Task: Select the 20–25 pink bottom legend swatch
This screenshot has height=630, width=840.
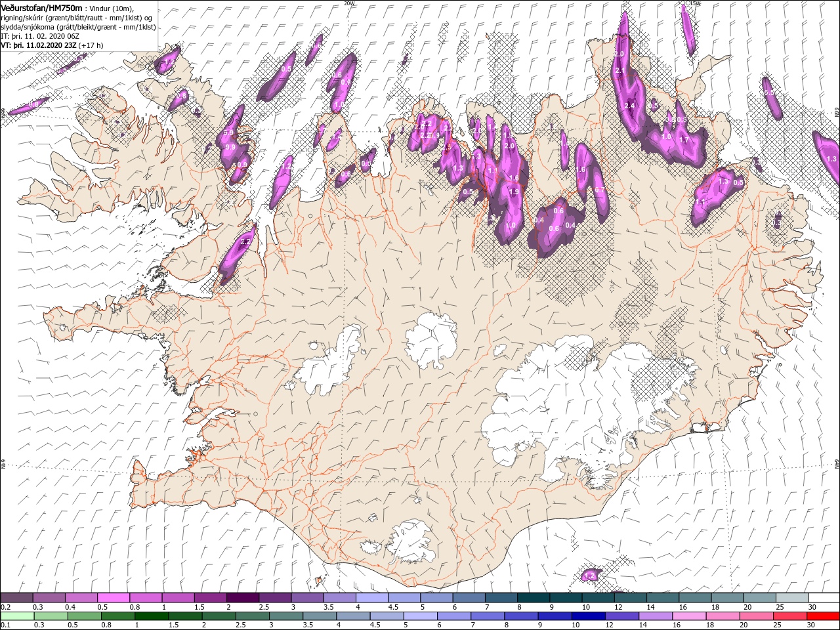Action: pyautogui.click(x=756, y=616)
